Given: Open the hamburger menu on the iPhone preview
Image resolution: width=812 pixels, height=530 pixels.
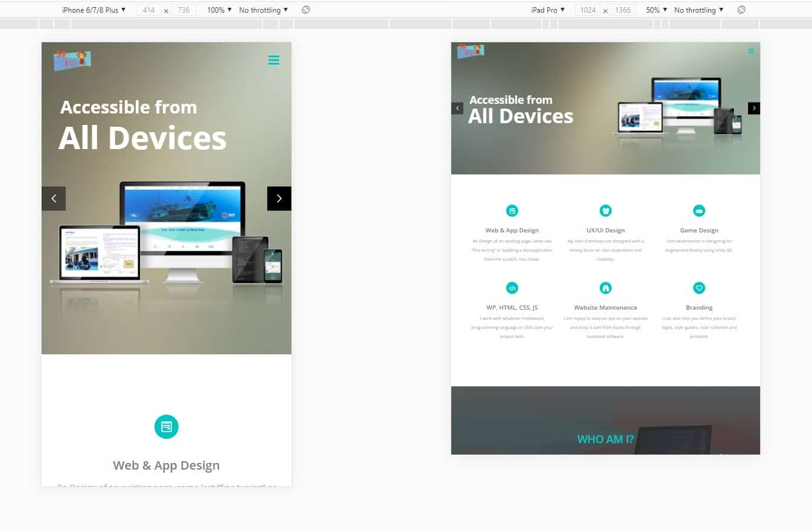Looking at the screenshot, I should click(x=274, y=60).
